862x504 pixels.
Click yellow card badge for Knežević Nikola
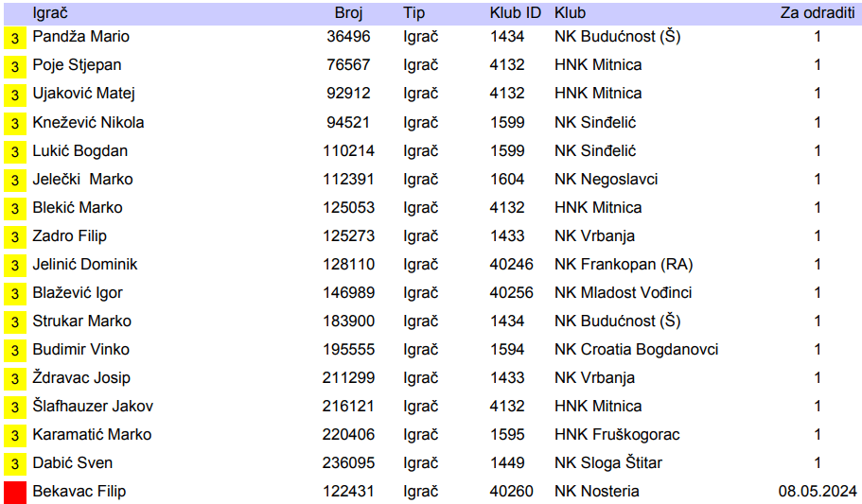tap(15, 124)
